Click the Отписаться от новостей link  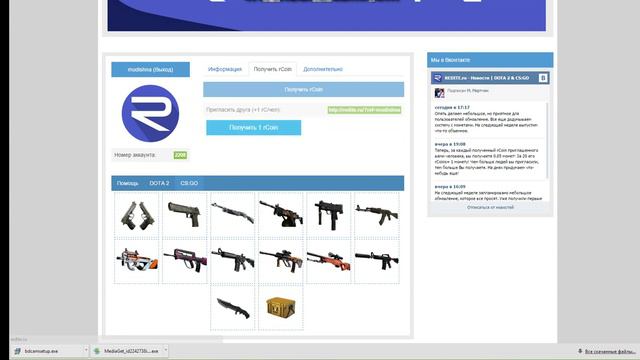click(490, 207)
